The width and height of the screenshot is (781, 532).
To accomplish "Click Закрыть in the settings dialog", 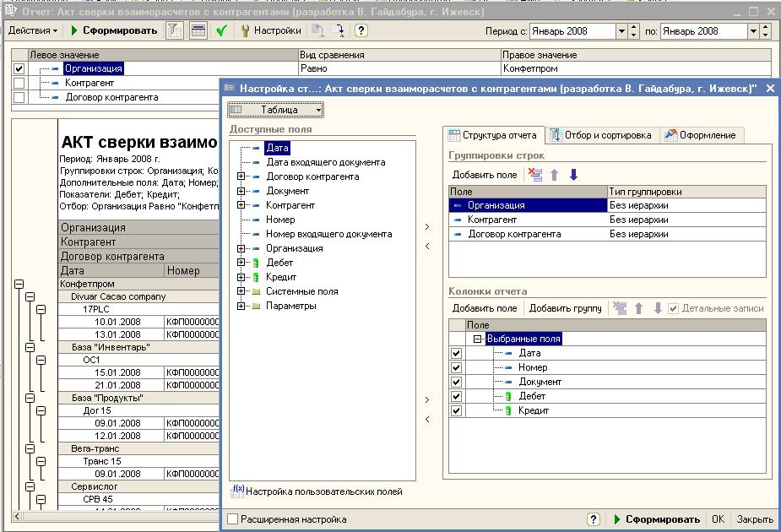I will [755, 519].
